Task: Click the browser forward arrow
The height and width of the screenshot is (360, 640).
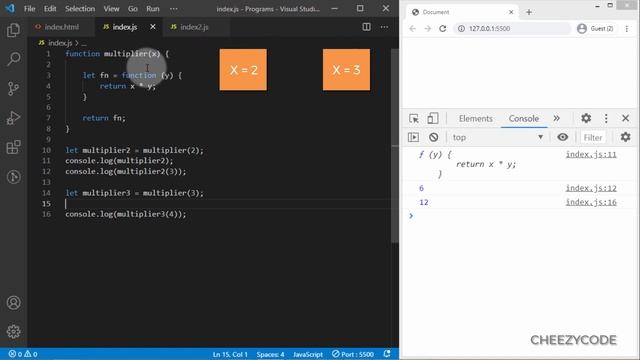Action: [427, 29]
